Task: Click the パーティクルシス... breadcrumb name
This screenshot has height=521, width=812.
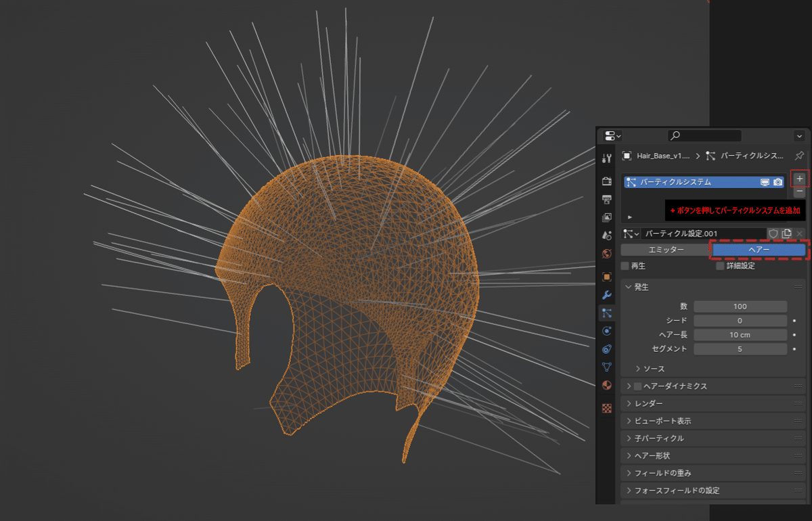Action: (752, 156)
